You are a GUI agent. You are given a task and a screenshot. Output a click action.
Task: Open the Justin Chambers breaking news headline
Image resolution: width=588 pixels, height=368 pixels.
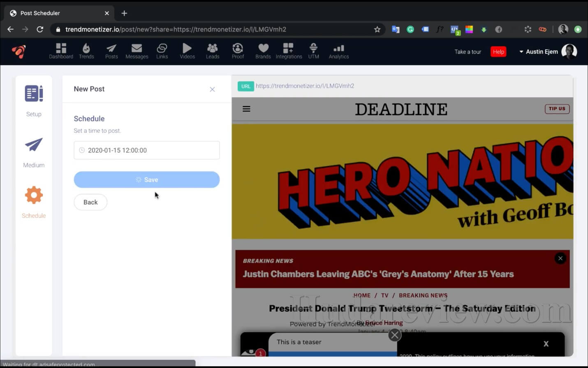378,274
